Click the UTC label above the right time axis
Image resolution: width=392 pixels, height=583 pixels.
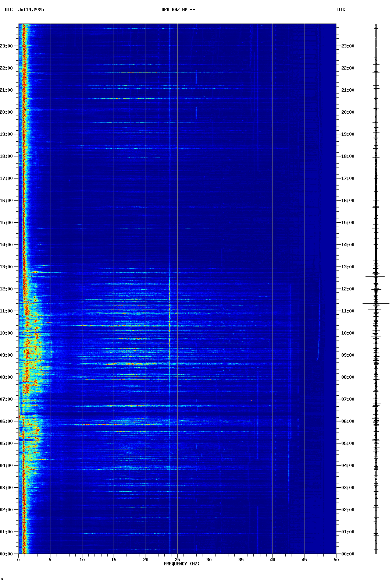tap(341, 10)
